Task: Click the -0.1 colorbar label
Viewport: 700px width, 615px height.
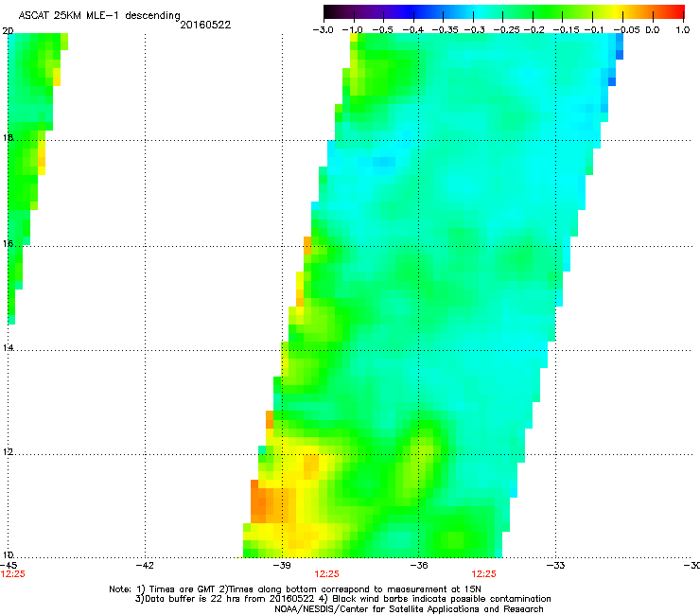Action: (594, 30)
